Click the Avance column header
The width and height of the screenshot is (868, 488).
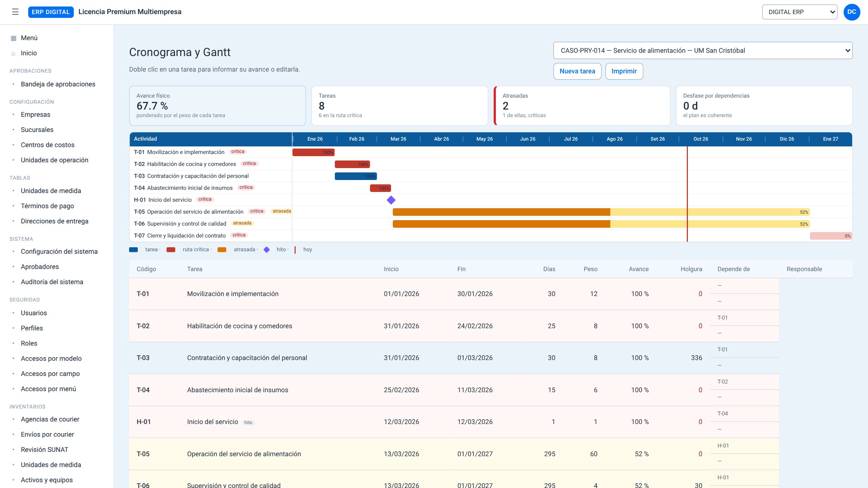(x=638, y=269)
